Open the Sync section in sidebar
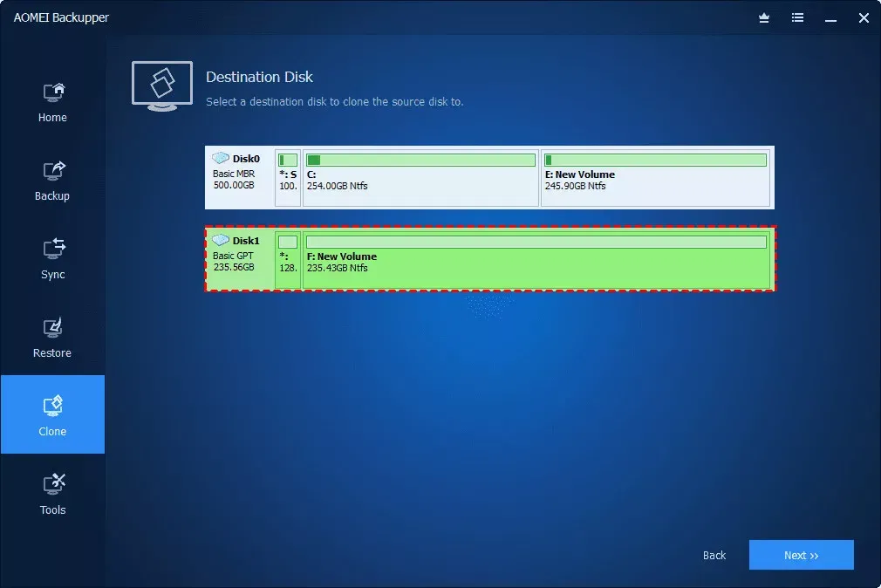 [x=52, y=260]
